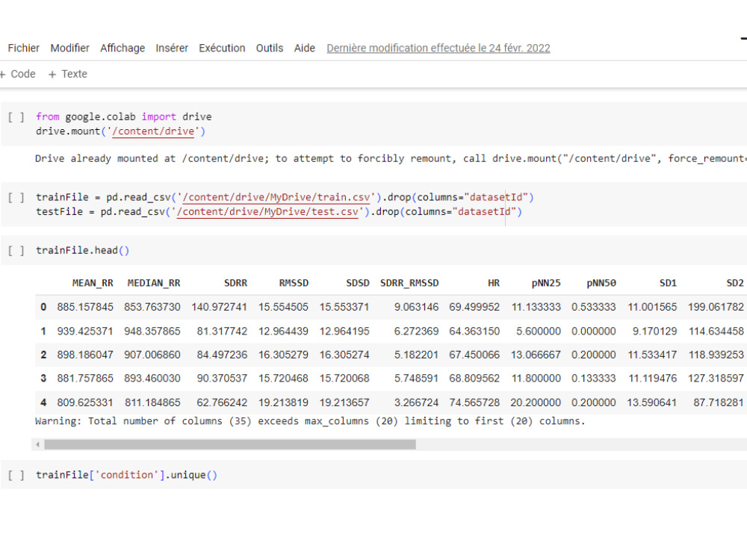
Task: Click cell value 199.061782
Action: point(716,308)
